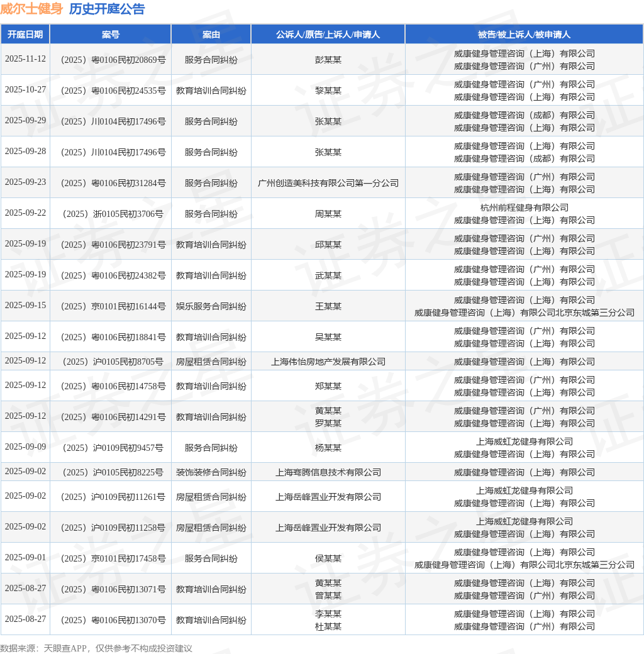The width and height of the screenshot is (644, 654).
Task: Click date 2025-10-27
Action: (x=25, y=90)
